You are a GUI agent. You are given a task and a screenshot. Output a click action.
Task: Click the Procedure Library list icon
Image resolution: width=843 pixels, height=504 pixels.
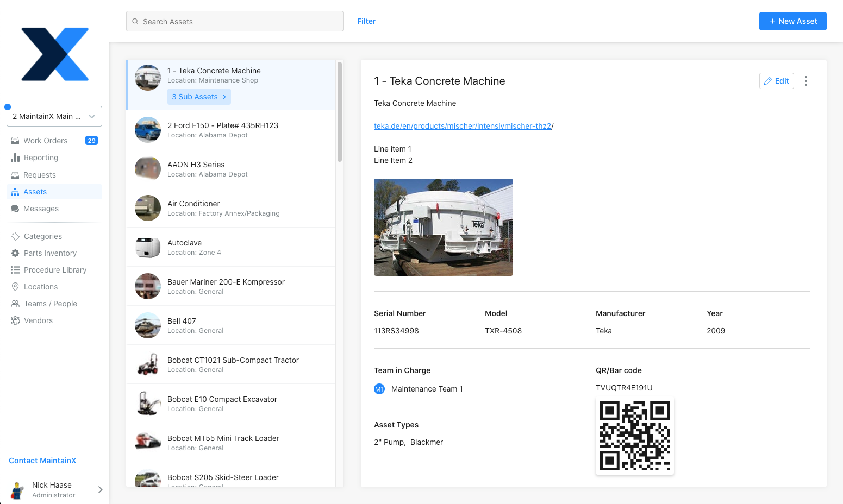click(15, 270)
